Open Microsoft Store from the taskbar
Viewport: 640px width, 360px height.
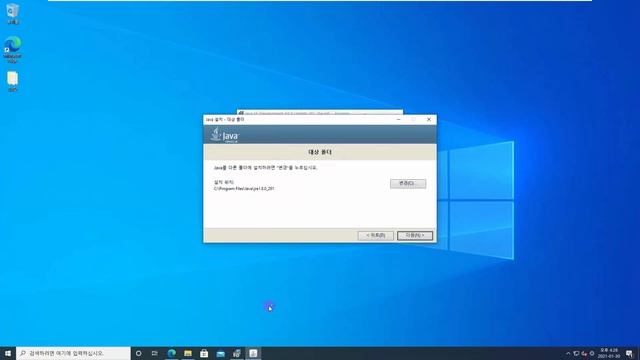tap(204, 353)
